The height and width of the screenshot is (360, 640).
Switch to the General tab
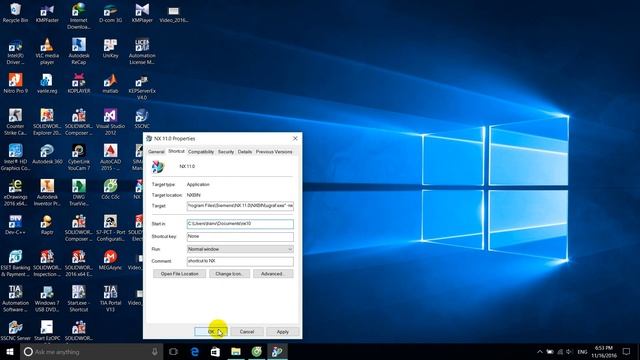(156, 151)
